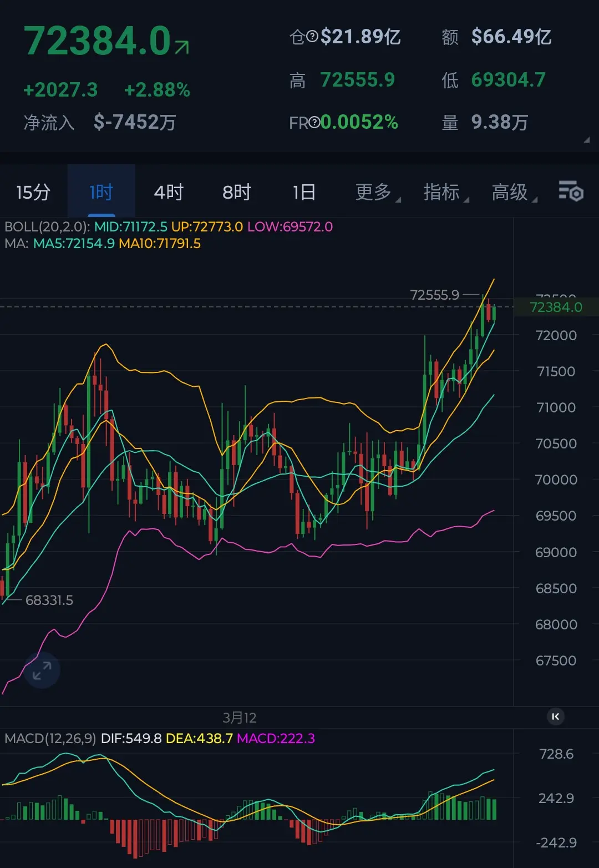Tap the help icon next to FR

[314, 122]
